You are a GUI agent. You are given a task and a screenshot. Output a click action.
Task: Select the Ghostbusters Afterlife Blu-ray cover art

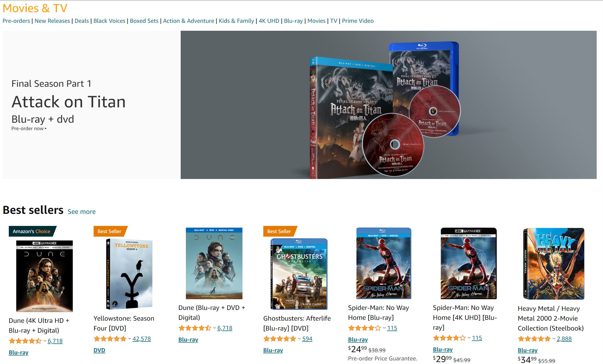tap(299, 274)
